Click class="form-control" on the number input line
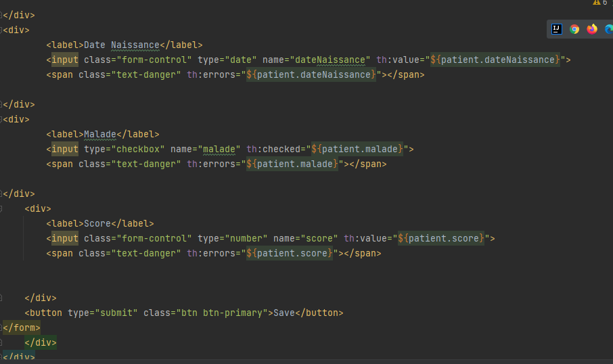This screenshot has height=364, width=613. 137,239
